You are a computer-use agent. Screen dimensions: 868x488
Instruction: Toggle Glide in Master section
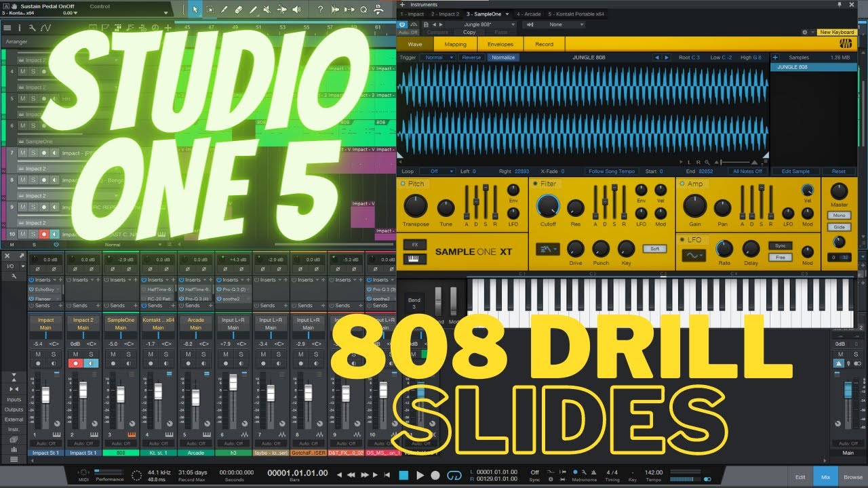(x=839, y=227)
